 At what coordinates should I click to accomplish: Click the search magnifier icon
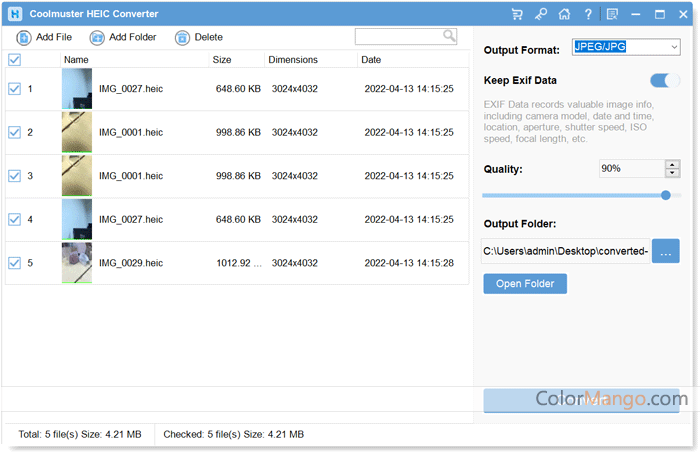click(449, 35)
